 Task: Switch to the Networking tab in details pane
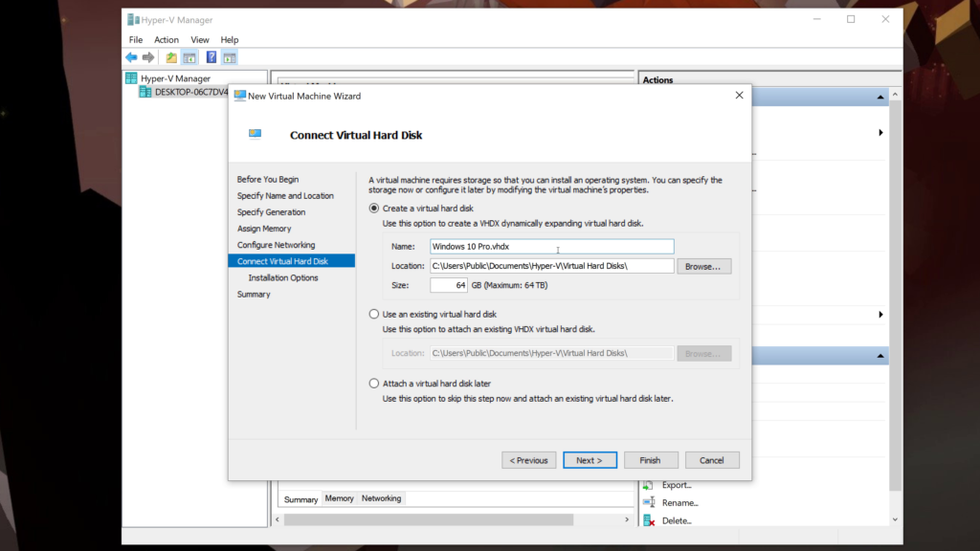pyautogui.click(x=381, y=498)
